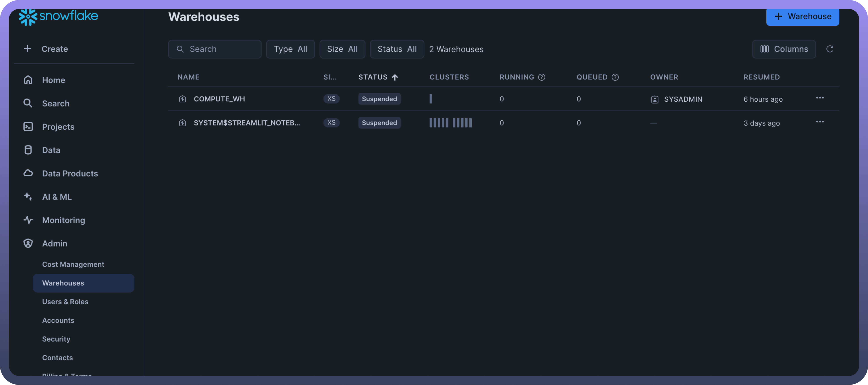This screenshot has height=385, width=868.
Task: Open the Size filter dropdown
Action: pos(342,49)
